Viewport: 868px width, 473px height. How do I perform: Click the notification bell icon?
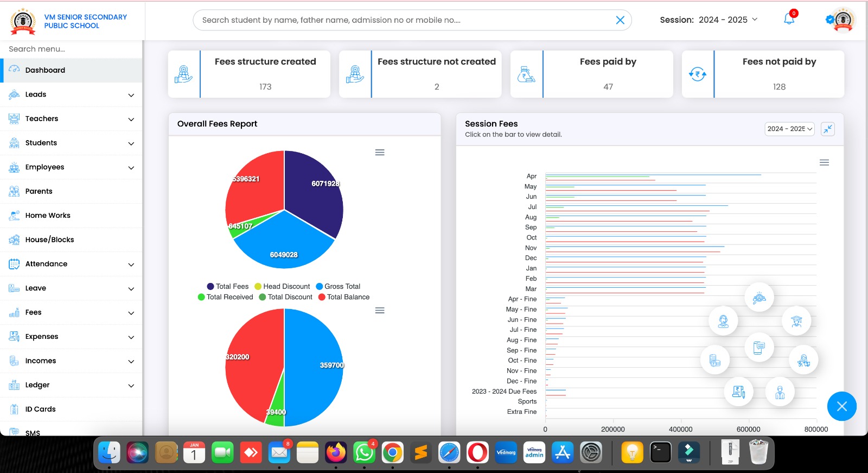coord(789,20)
